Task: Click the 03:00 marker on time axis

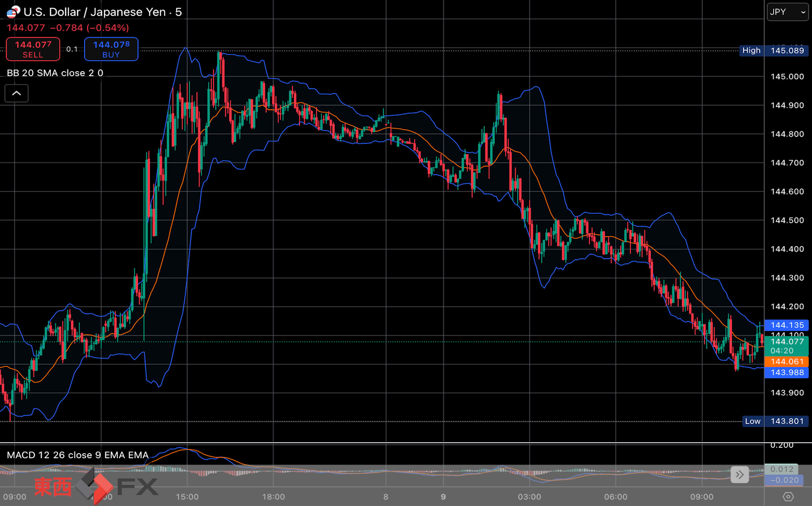Action: point(530,497)
